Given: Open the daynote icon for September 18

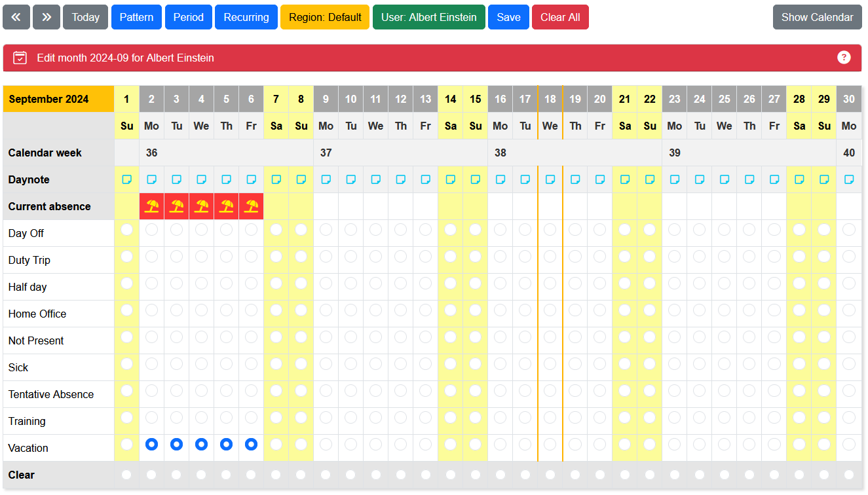Looking at the screenshot, I should pyautogui.click(x=550, y=179).
